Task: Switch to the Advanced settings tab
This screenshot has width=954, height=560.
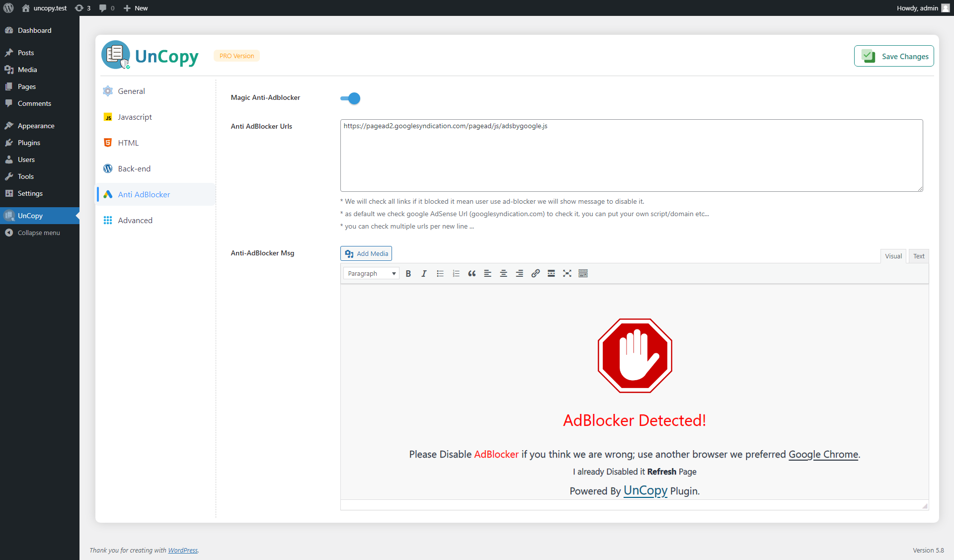Action: (156, 220)
